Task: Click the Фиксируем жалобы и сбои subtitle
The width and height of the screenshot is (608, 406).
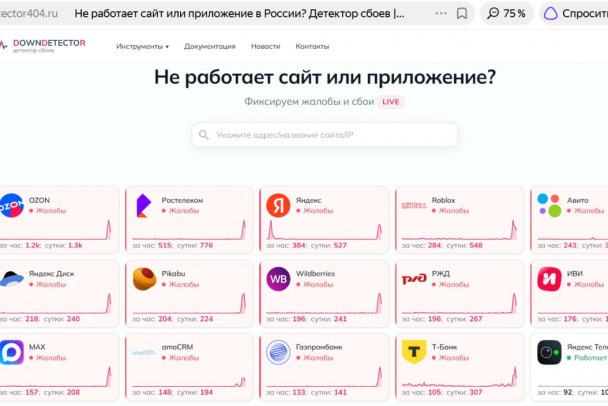Action: [309, 102]
